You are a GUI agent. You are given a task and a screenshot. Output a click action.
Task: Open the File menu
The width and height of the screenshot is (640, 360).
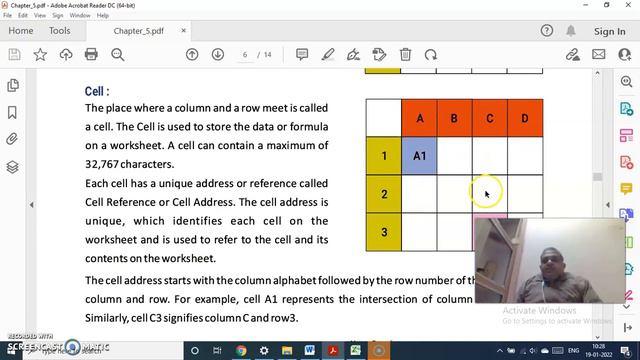[7, 16]
